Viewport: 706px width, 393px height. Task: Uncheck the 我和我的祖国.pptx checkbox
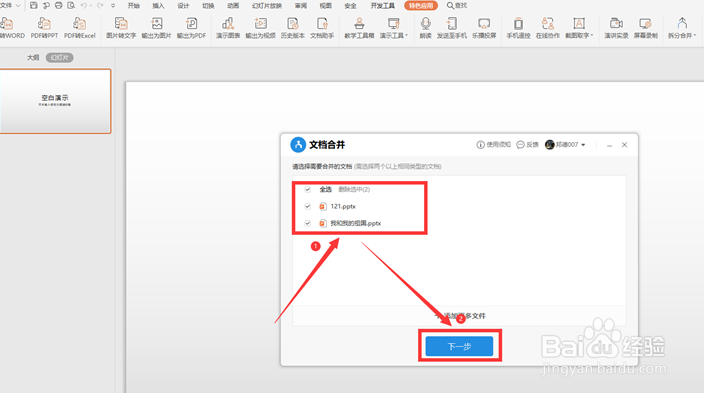pos(308,223)
